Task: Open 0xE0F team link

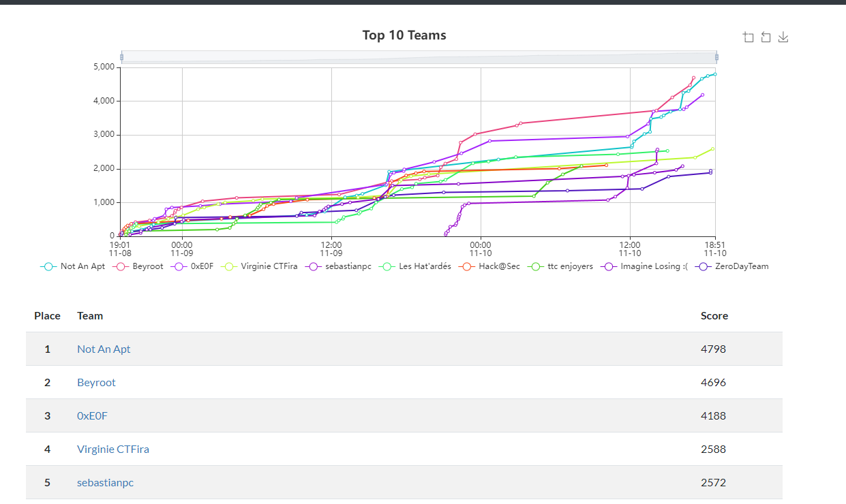Action: pyautogui.click(x=92, y=415)
